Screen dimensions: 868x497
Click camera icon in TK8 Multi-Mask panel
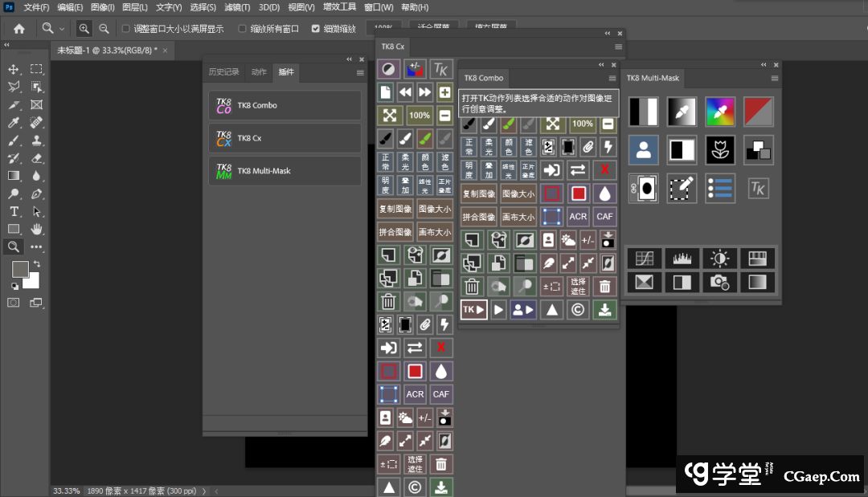click(719, 282)
